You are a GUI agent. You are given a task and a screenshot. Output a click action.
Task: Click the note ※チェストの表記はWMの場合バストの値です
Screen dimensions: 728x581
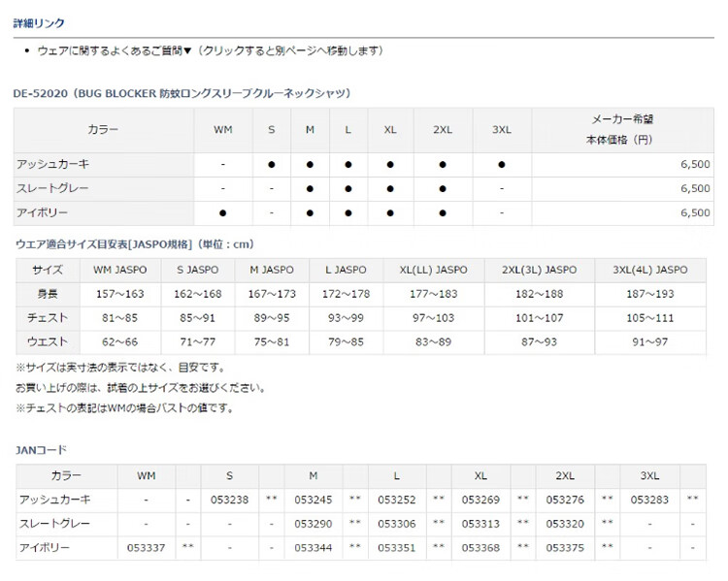[125, 408]
